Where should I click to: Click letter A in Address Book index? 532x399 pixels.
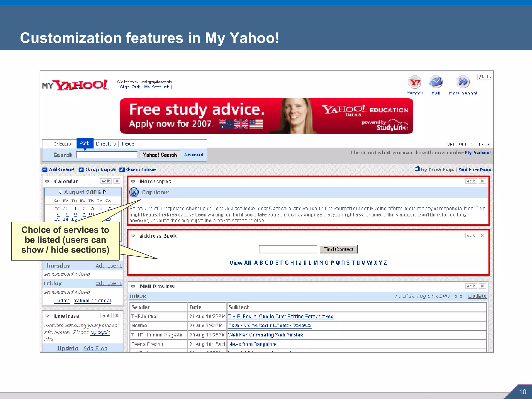pos(256,263)
